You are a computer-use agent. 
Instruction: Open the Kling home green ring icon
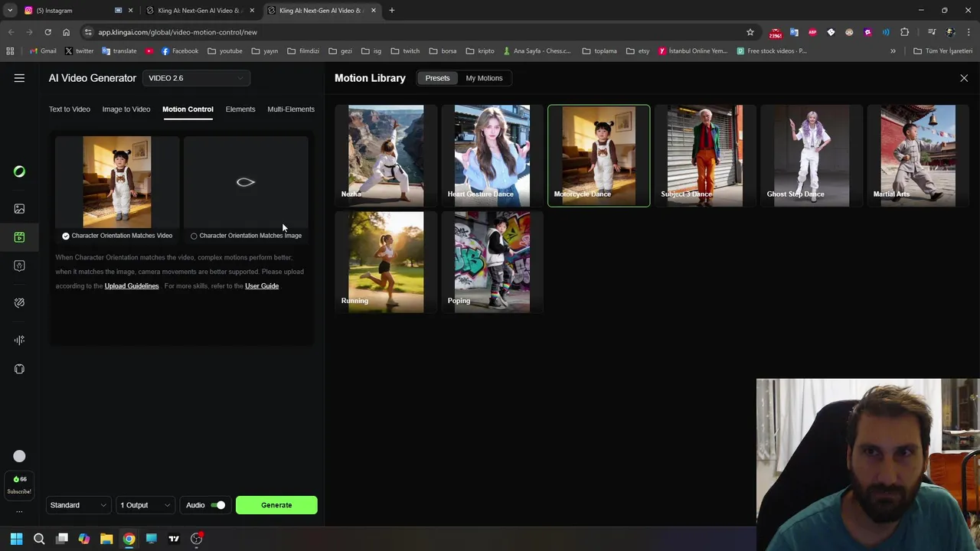click(19, 171)
